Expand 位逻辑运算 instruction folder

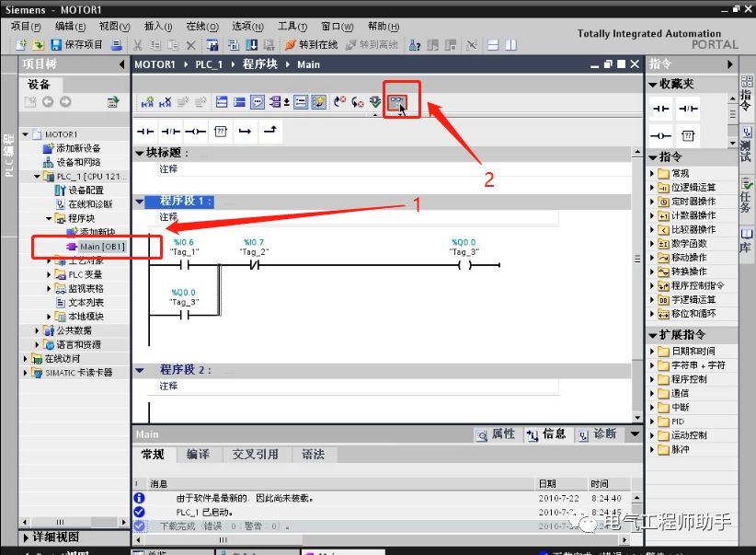(x=652, y=187)
